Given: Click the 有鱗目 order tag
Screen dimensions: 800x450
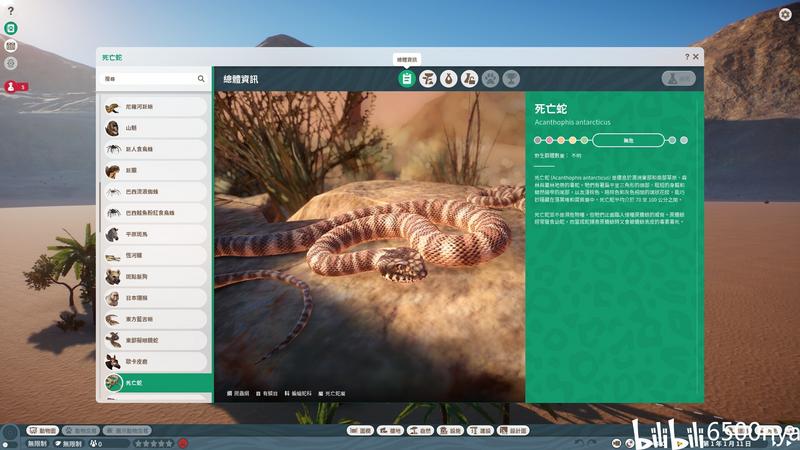Looking at the screenshot, I should (267, 393).
